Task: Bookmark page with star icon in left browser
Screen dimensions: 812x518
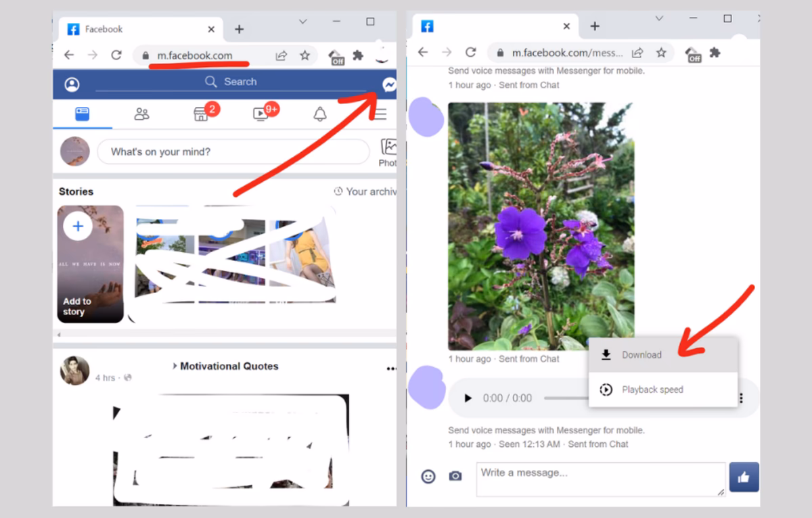Action: tap(305, 55)
